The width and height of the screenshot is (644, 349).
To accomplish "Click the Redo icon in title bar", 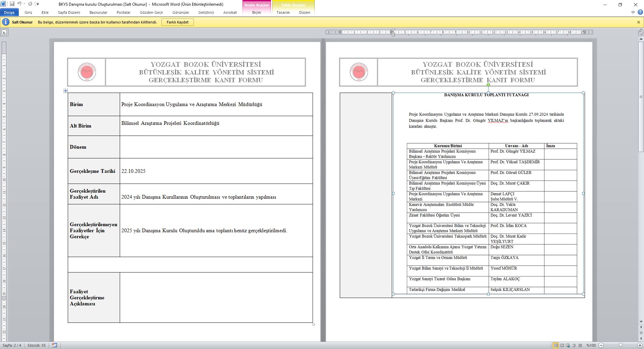I will [x=30, y=4].
